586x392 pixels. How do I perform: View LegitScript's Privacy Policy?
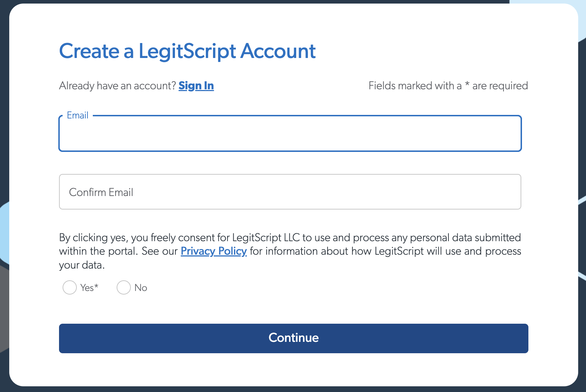point(213,251)
